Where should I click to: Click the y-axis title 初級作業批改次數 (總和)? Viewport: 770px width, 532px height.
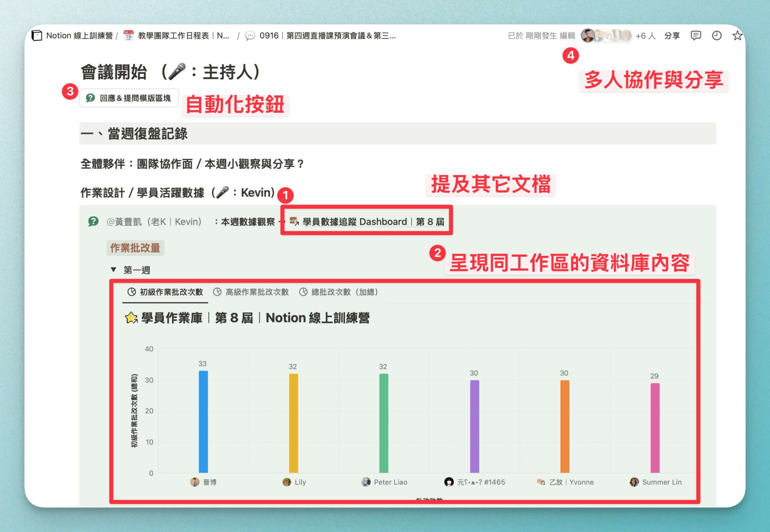(x=134, y=411)
